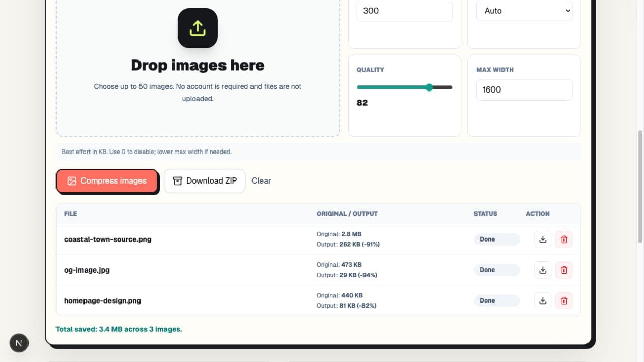Click the 'Original: 473 KB' text
Screen dimensions: 644x362
click(x=339, y=265)
